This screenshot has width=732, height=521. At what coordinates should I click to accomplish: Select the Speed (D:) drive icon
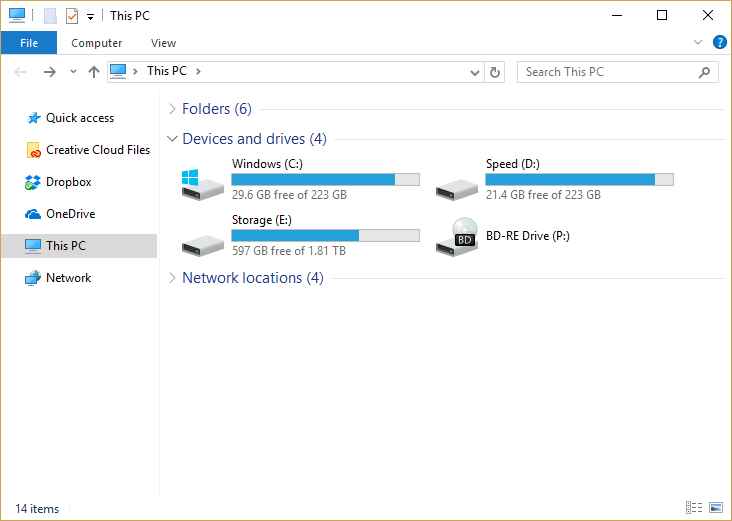(457, 190)
